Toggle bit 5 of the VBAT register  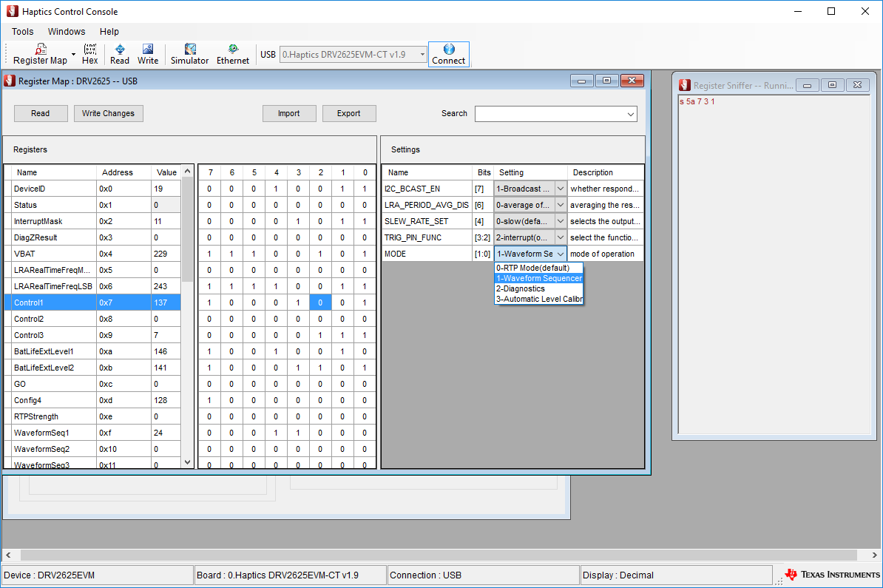254,254
